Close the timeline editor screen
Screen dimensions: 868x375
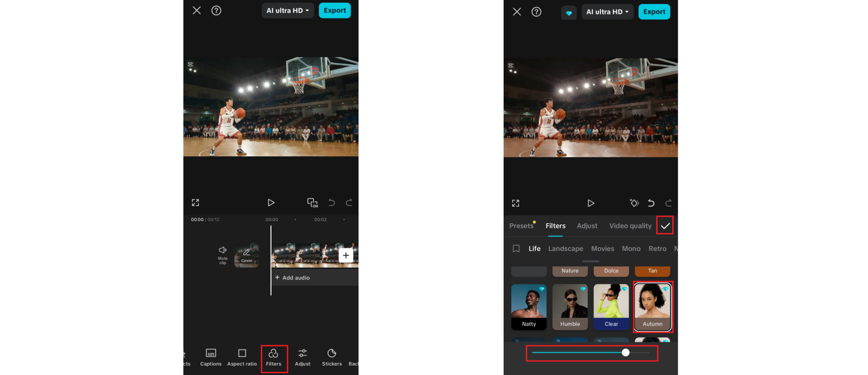click(197, 10)
